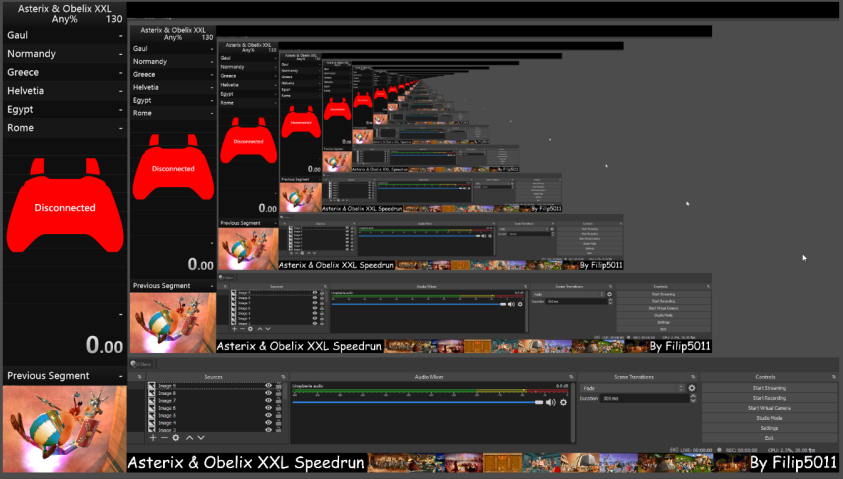Lock the Image 4 source

point(278,423)
